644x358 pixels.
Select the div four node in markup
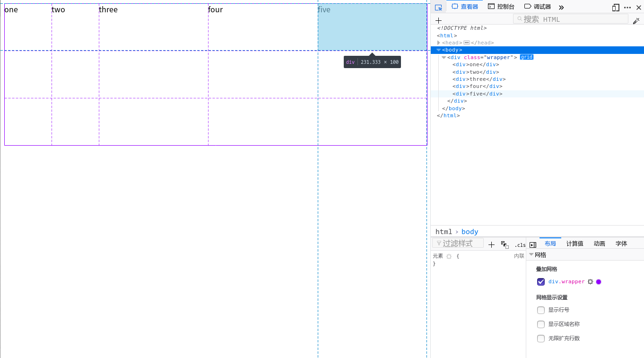pos(477,87)
